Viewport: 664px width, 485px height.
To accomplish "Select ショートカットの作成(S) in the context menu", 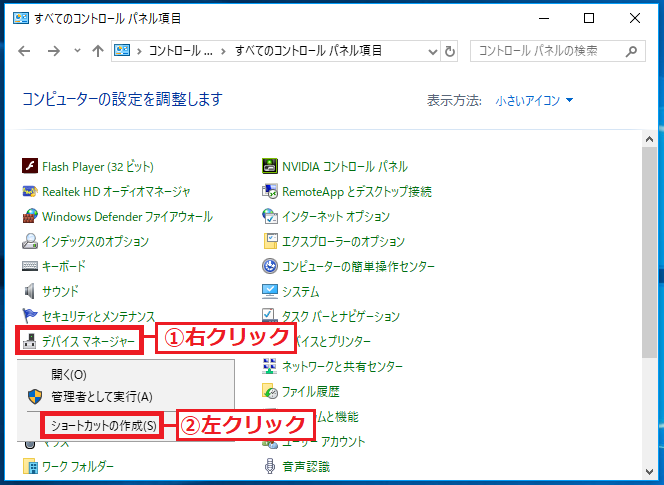I will [104, 425].
